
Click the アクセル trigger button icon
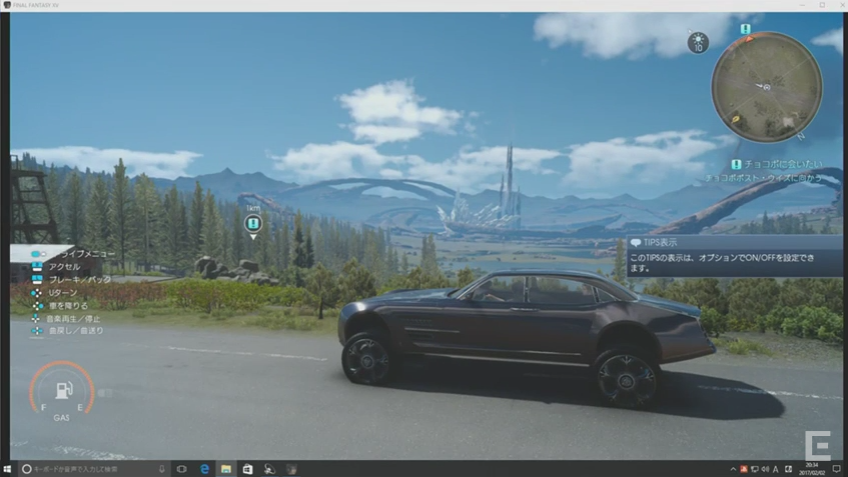click(37, 267)
